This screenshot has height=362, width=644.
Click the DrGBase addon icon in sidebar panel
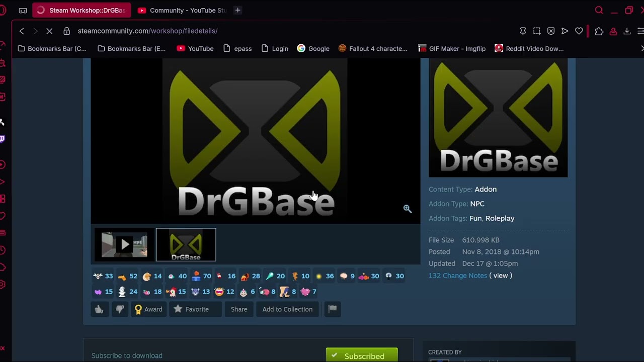pos(498,118)
